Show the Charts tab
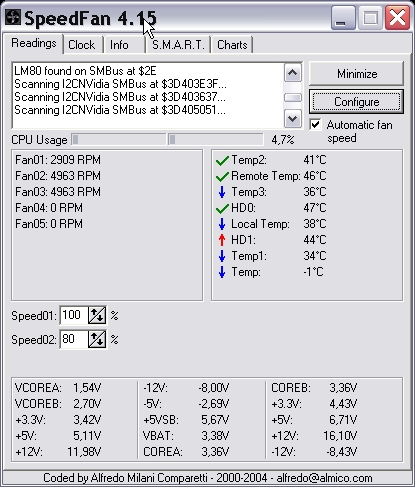The height and width of the screenshot is (487, 415). tap(232, 45)
